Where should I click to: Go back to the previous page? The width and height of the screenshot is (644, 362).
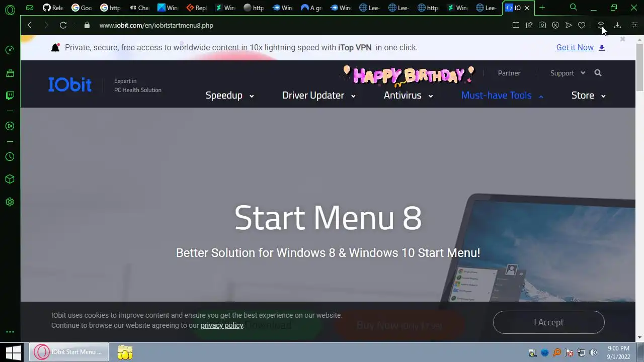click(x=30, y=25)
